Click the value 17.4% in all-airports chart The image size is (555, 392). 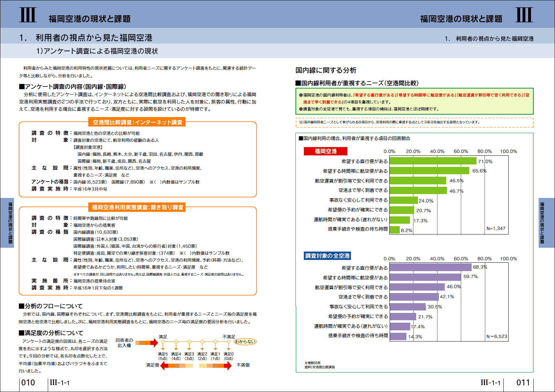[418, 326]
